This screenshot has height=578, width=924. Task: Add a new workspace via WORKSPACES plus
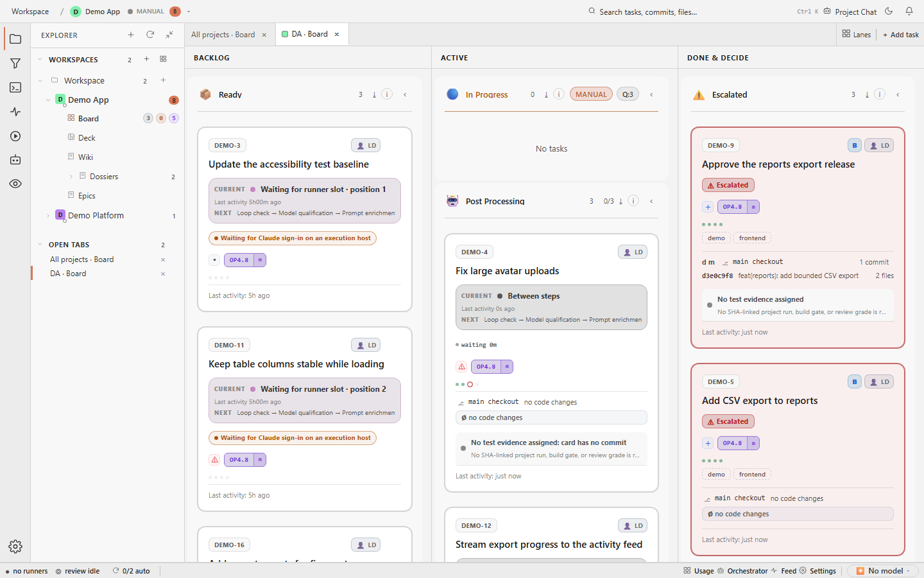[146, 59]
